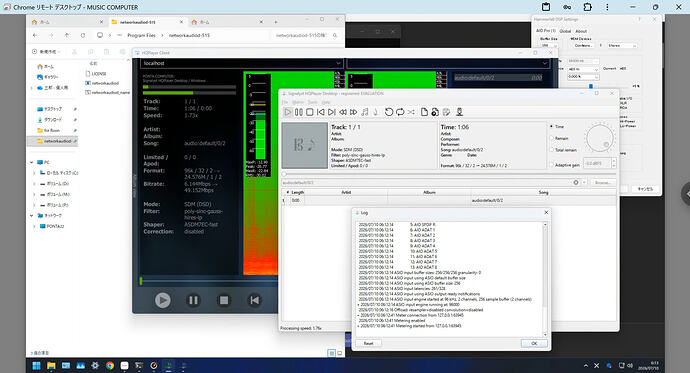Select the Remain radio button
The width and height of the screenshot is (690, 373).
(551, 138)
